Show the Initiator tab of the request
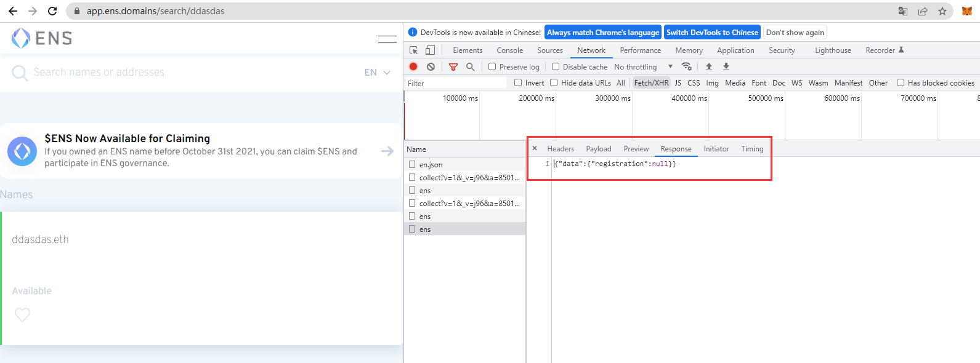The width and height of the screenshot is (980, 363). (716, 149)
